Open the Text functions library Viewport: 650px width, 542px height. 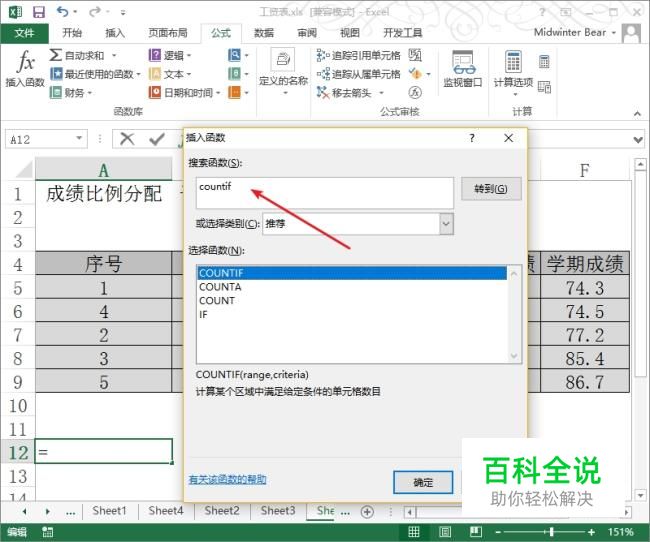pos(170,74)
